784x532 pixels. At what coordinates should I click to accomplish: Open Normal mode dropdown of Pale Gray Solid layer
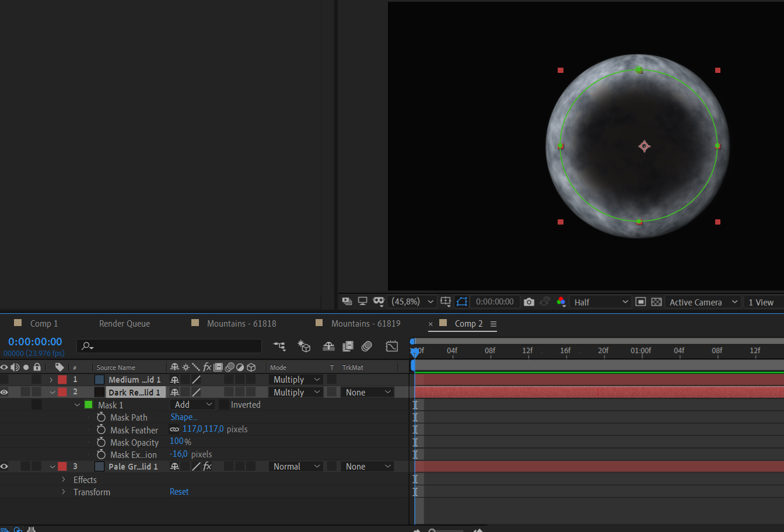pos(296,467)
